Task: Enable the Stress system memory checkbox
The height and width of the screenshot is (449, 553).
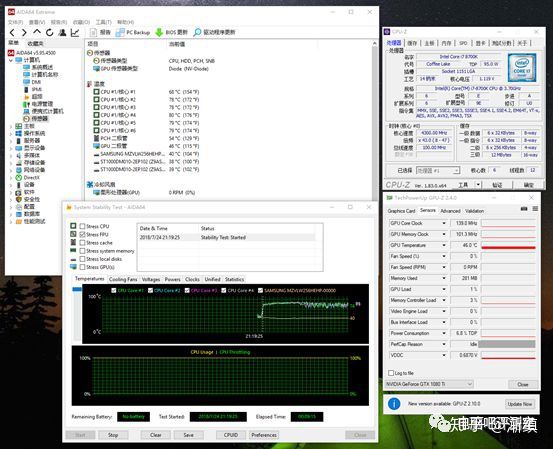Action: pyautogui.click(x=82, y=251)
